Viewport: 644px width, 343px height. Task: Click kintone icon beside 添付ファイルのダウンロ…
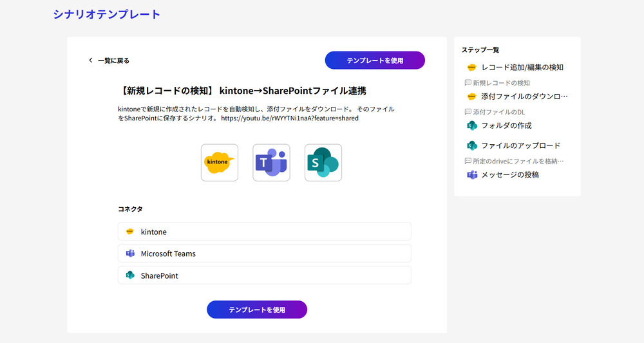471,97
